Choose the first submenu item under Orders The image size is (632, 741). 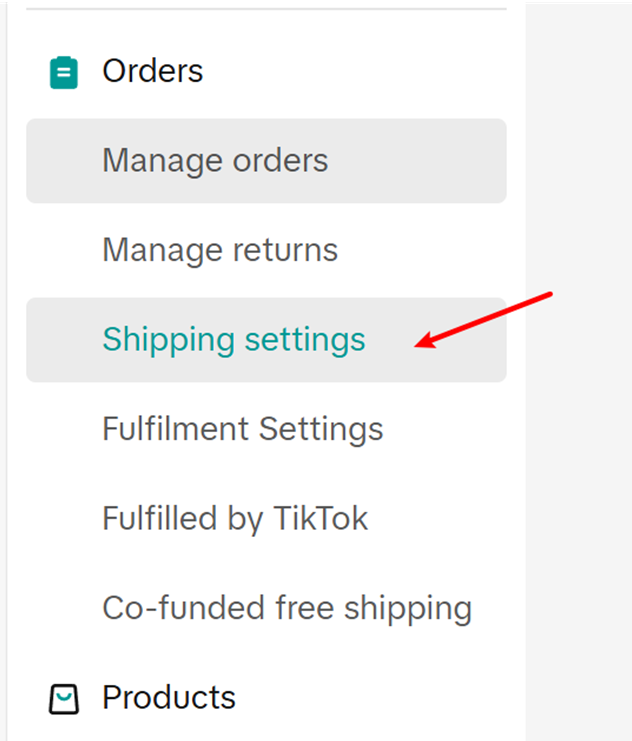pyautogui.click(x=215, y=161)
